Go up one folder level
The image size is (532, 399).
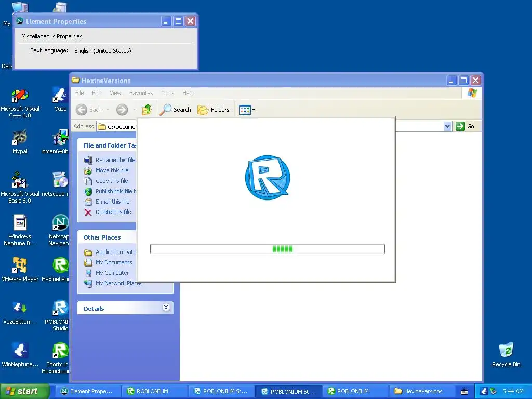click(x=147, y=110)
